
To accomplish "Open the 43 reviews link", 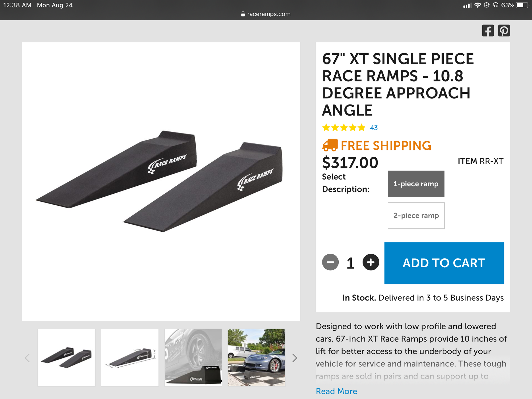I will 373,128.
